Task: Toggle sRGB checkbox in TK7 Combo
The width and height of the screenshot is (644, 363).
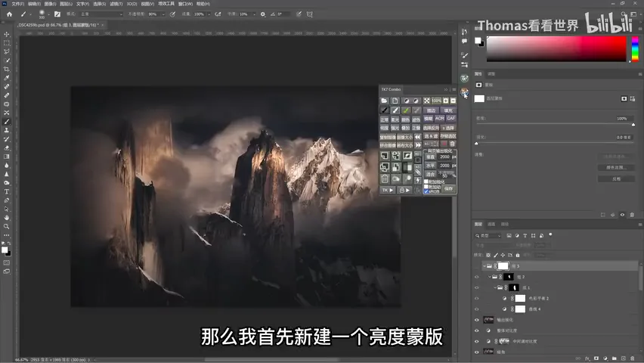Action: click(426, 191)
